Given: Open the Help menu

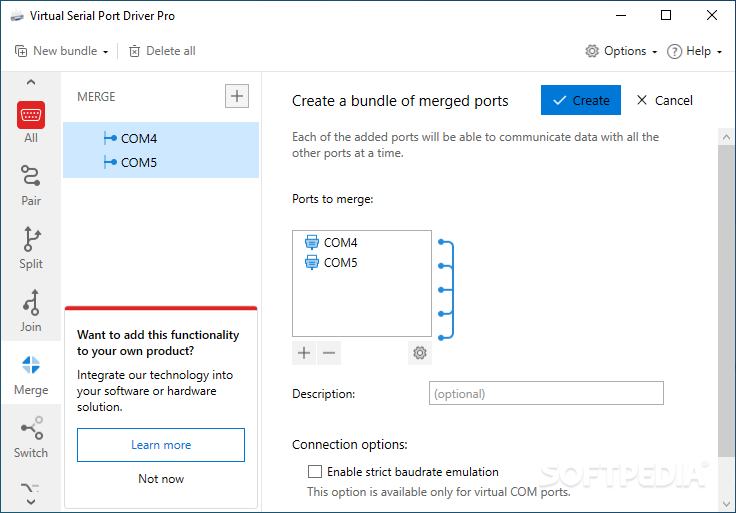Looking at the screenshot, I should [x=694, y=51].
